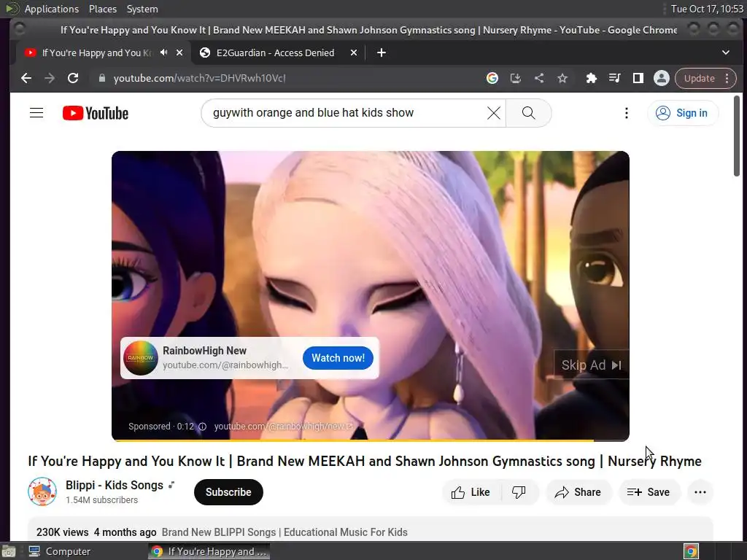Install app icon in address bar
Image resolution: width=747 pixels, height=560 pixels.
516,78
